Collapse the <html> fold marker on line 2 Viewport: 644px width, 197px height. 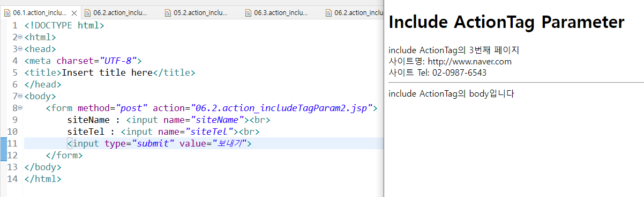(20, 37)
